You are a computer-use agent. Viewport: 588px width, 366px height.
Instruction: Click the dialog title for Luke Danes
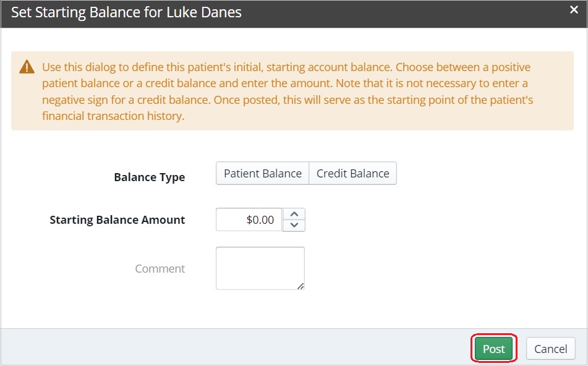126,12
